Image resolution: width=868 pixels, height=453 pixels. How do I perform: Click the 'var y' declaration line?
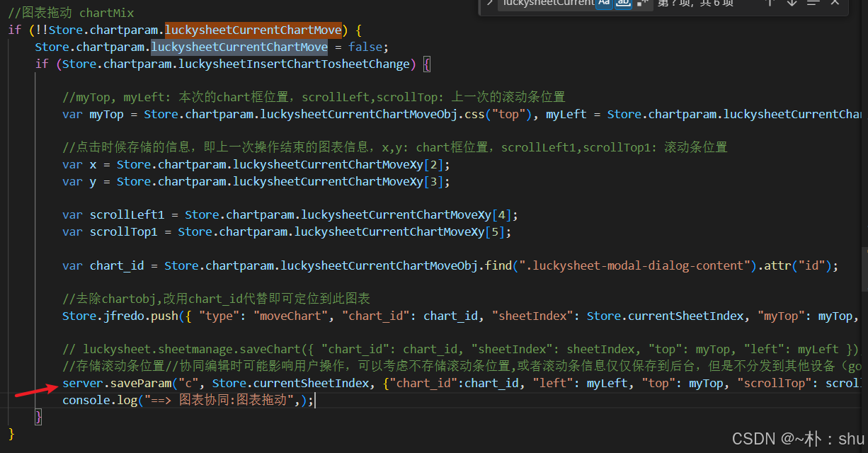[256, 181]
